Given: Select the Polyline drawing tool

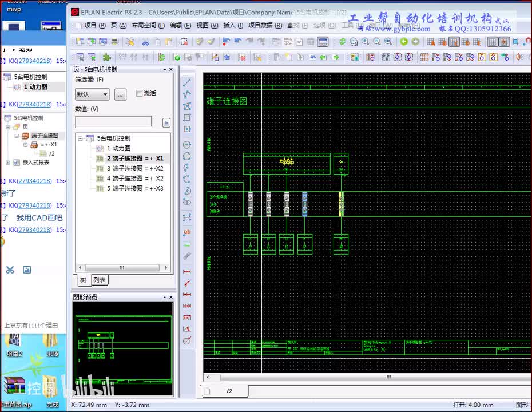Looking at the screenshot, I should [x=187, y=94].
